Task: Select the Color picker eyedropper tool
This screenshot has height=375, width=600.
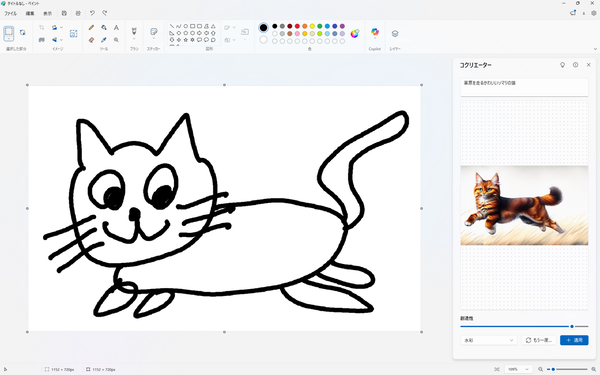Action: point(104,39)
